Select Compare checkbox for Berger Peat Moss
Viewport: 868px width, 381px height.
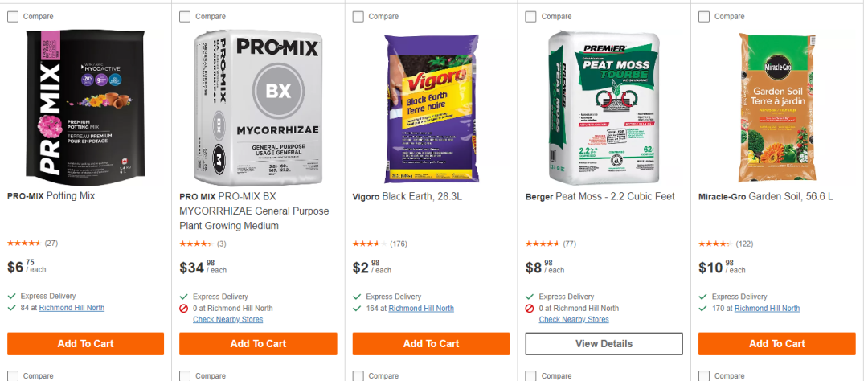[530, 16]
